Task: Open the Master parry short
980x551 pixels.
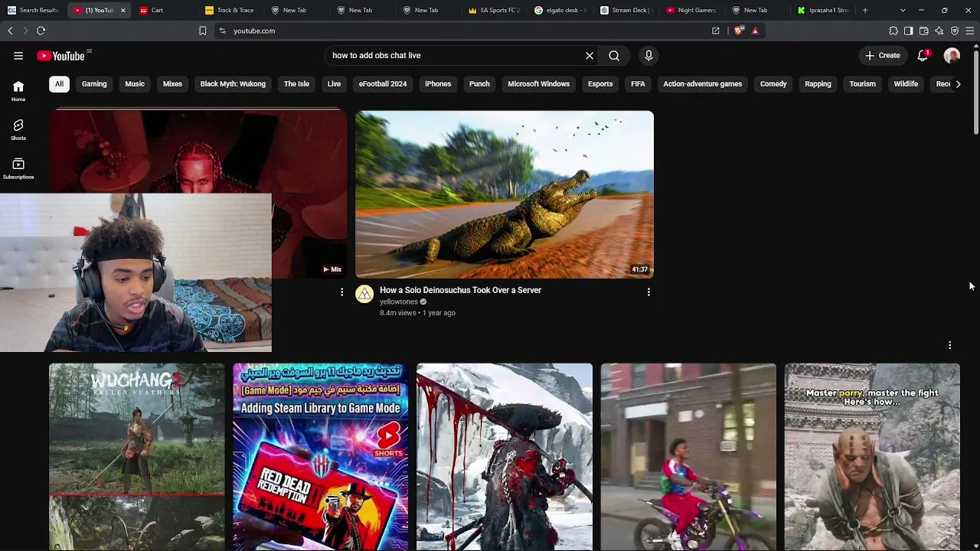Action: click(872, 457)
